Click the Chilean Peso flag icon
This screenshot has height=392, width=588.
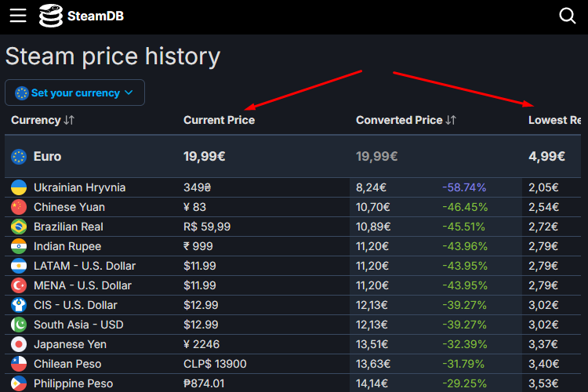click(x=19, y=364)
